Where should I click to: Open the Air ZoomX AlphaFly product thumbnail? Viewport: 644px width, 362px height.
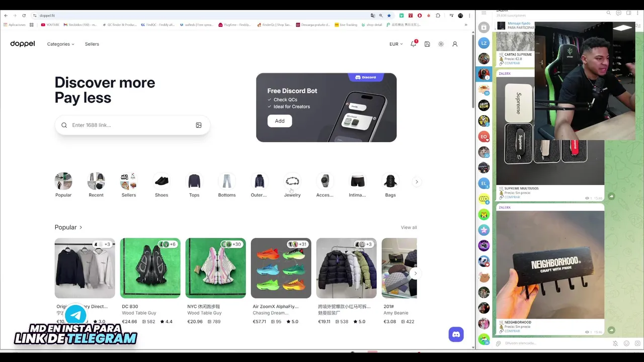pyautogui.click(x=281, y=268)
